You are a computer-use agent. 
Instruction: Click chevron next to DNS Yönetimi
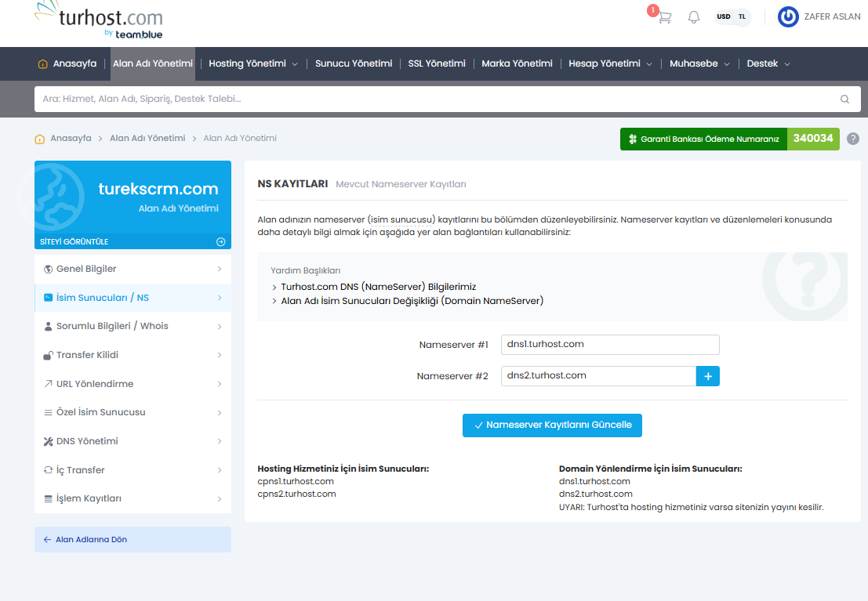(220, 442)
